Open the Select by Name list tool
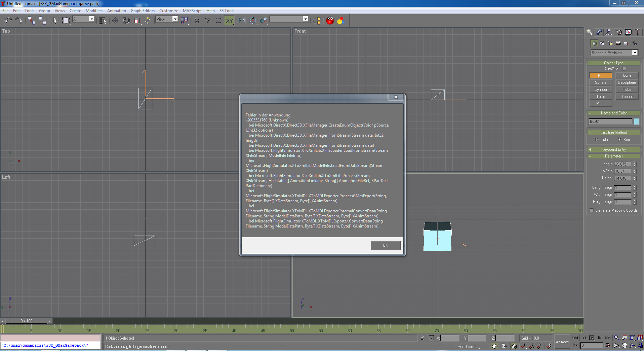The image size is (644, 351). [103, 21]
